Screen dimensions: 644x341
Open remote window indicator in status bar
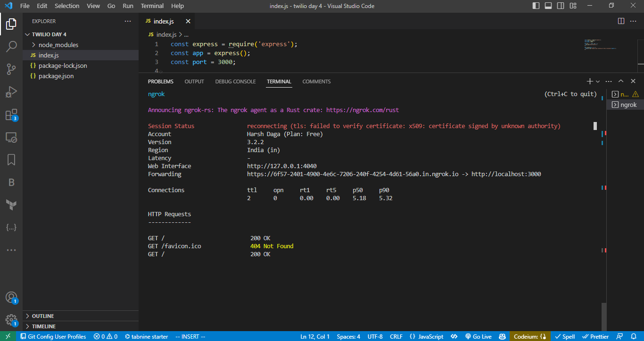(8, 336)
